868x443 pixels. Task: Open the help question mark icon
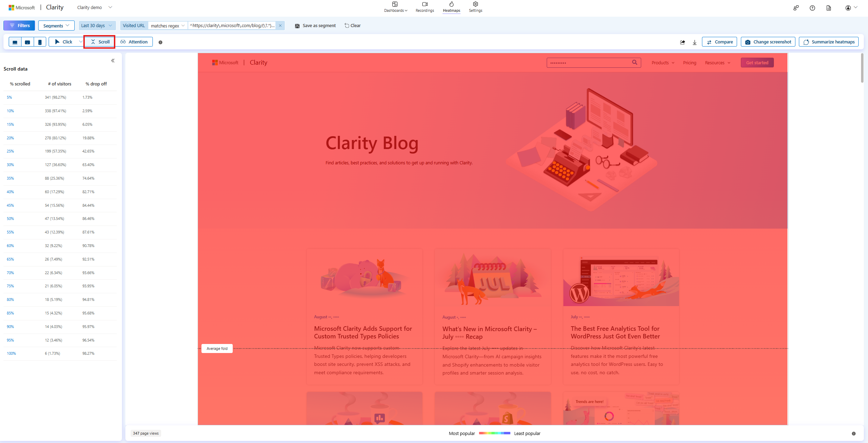[812, 8]
